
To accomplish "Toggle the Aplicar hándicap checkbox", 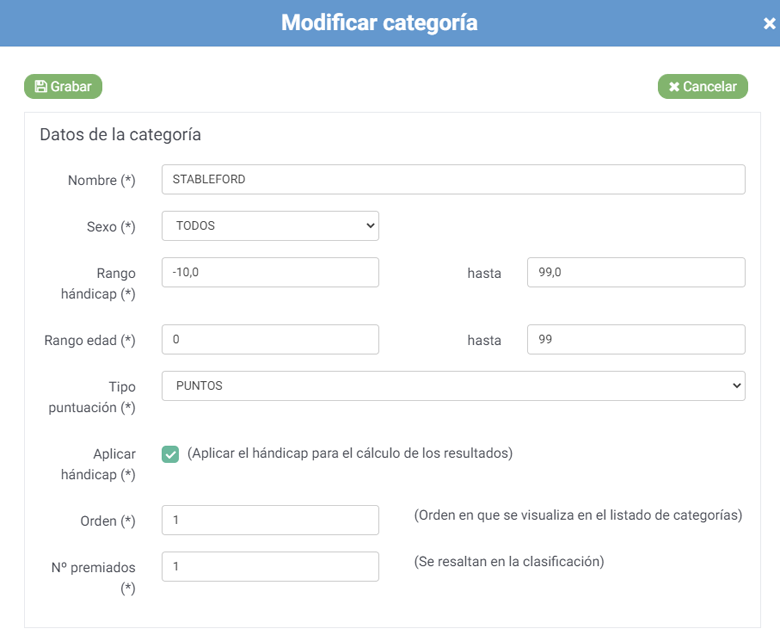I will (x=170, y=454).
